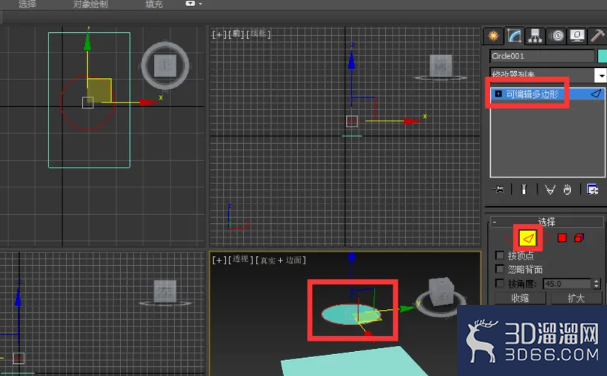Open the modifier list dropdown arrow
607x376 pixels.
600,75
